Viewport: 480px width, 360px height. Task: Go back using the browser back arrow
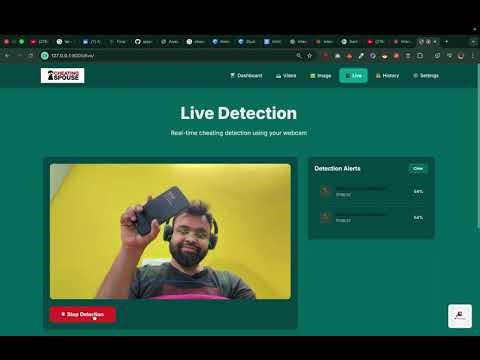coord(7,56)
